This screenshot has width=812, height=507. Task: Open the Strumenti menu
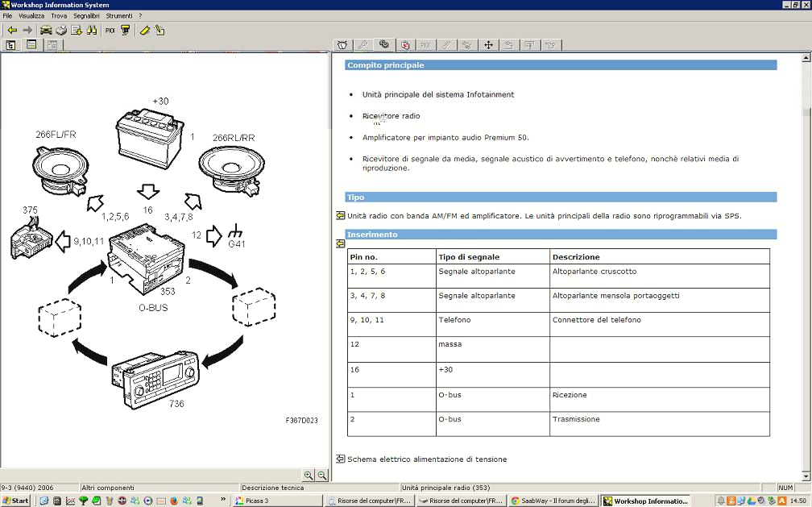coord(119,16)
